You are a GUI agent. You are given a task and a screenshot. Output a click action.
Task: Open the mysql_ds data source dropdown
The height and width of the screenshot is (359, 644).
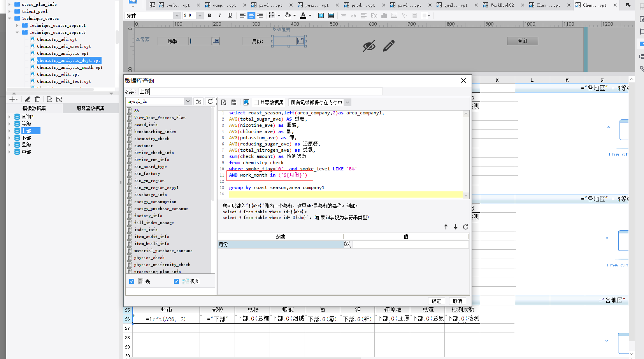188,101
